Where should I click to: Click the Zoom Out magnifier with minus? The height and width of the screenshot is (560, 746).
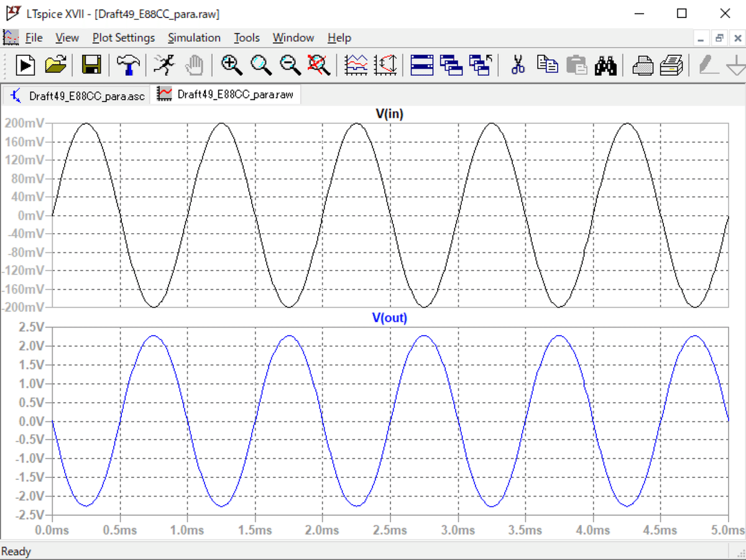point(290,64)
